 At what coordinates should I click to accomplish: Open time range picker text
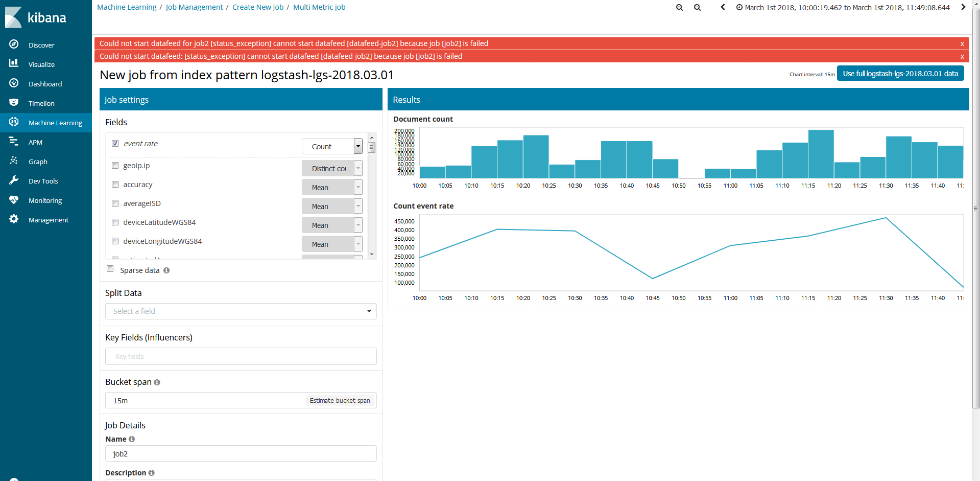tap(847, 8)
